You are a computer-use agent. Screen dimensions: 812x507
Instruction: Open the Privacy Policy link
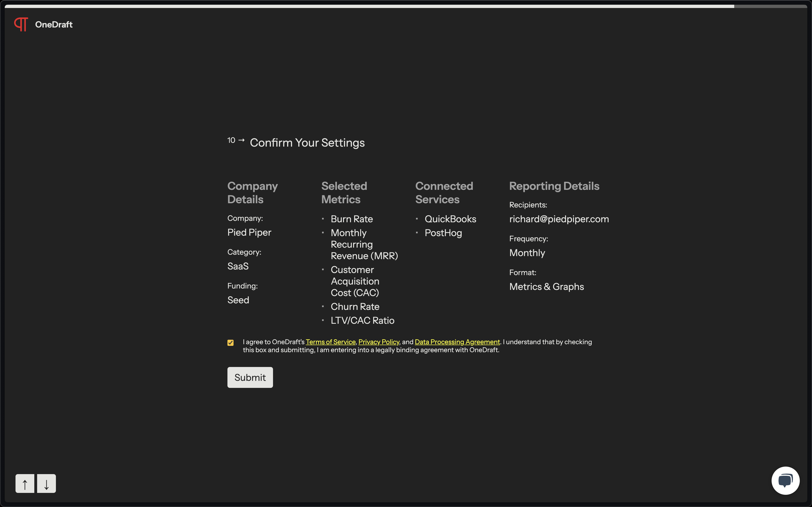tap(379, 342)
